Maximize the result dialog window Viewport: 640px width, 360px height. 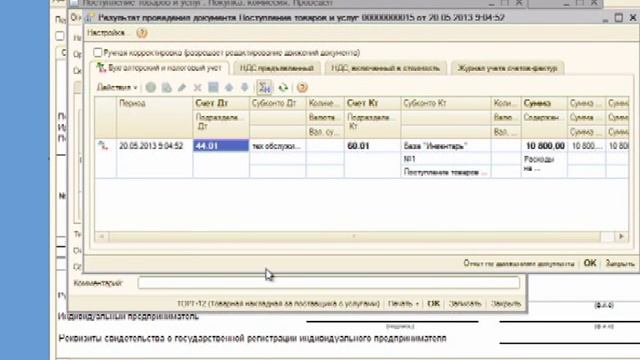coord(619,18)
